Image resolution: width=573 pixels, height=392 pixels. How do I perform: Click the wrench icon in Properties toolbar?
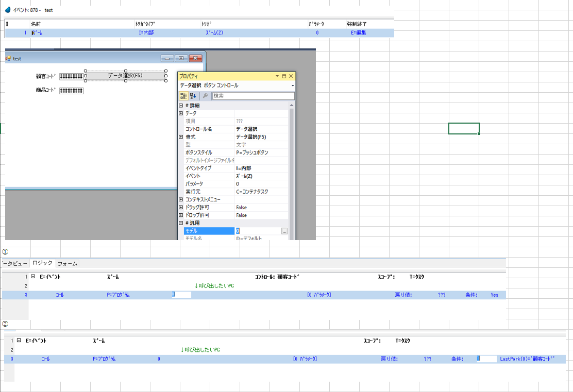pos(205,96)
